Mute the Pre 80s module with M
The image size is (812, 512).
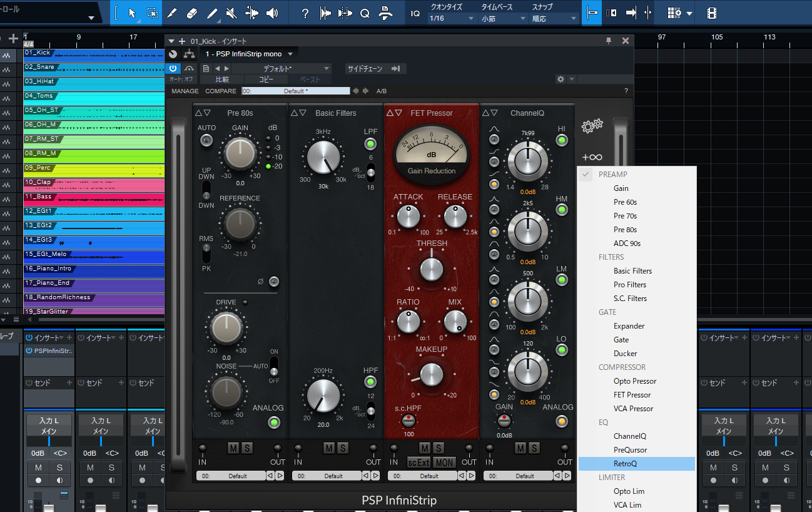point(233,448)
